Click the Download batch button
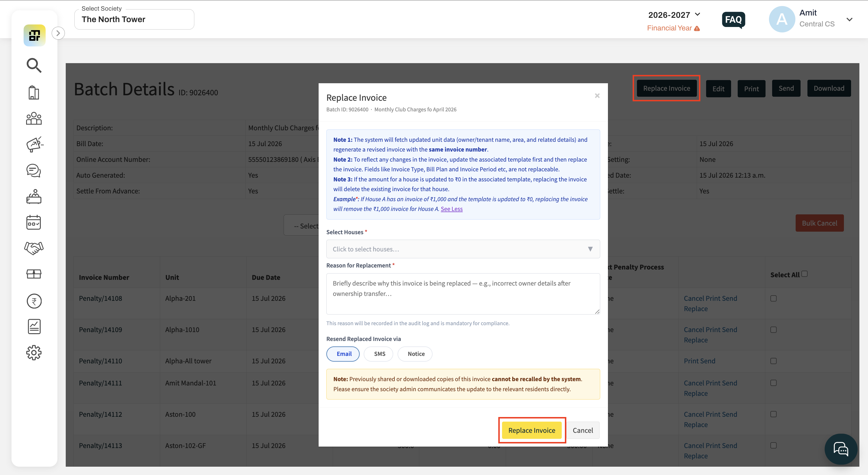 point(829,88)
